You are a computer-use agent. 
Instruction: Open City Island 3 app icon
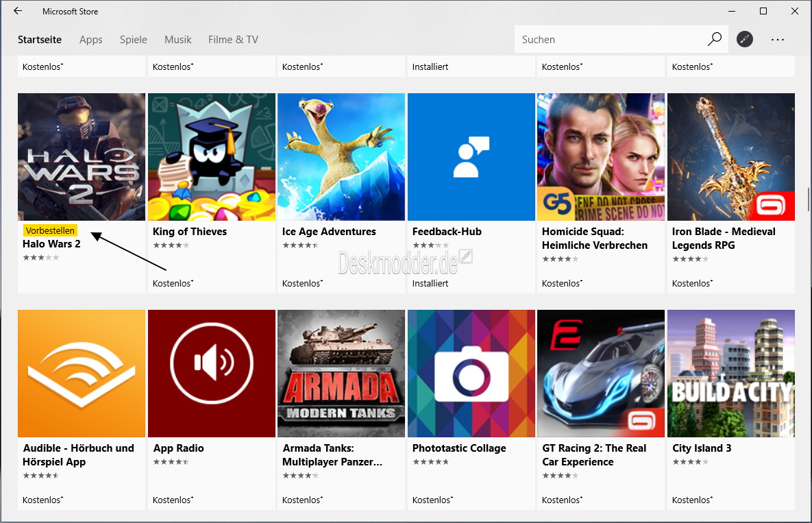[x=730, y=374]
